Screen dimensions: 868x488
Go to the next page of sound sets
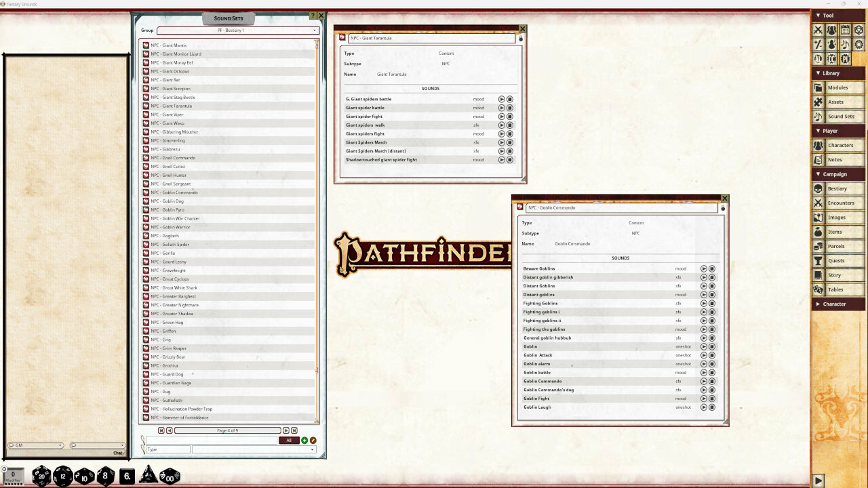click(x=285, y=430)
